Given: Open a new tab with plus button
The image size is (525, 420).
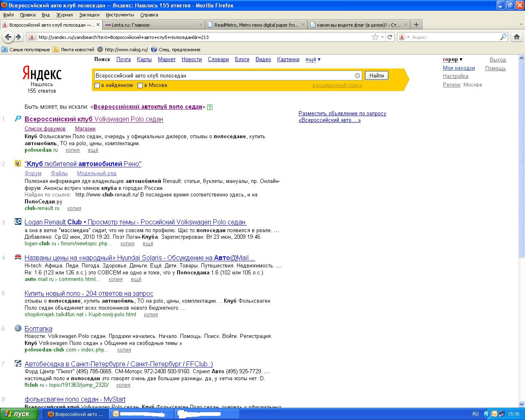Looking at the screenshot, I should pyautogui.click(x=416, y=25).
